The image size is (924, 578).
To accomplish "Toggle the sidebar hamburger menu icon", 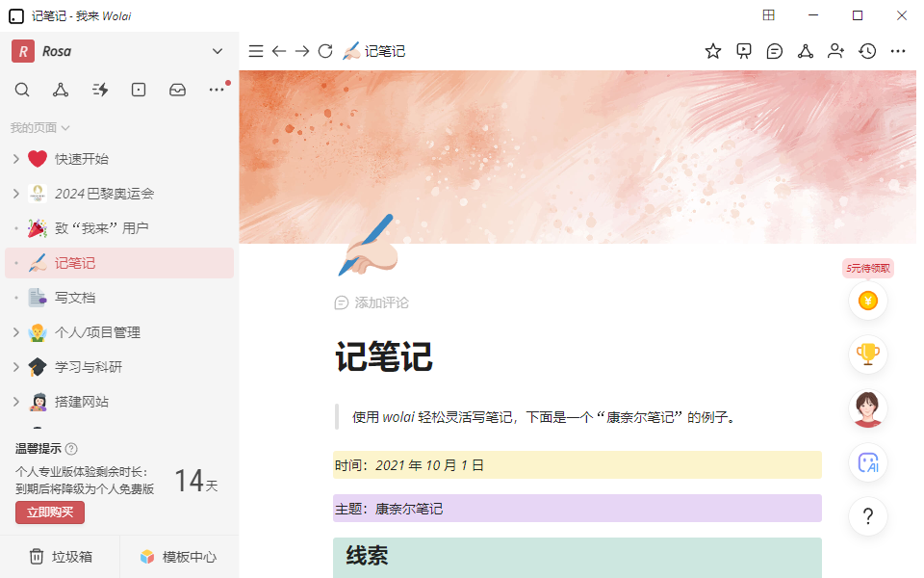I will 256,51.
